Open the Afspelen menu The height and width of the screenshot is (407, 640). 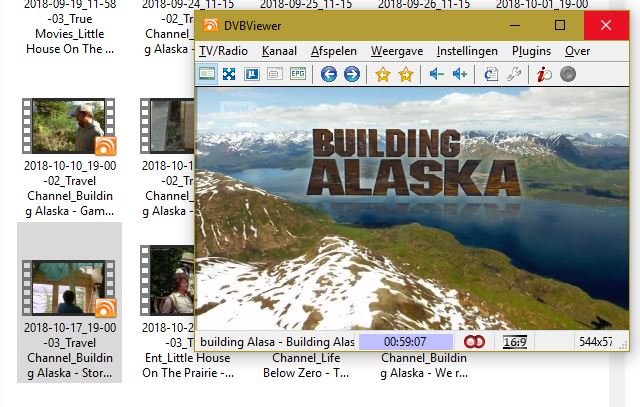(x=334, y=51)
